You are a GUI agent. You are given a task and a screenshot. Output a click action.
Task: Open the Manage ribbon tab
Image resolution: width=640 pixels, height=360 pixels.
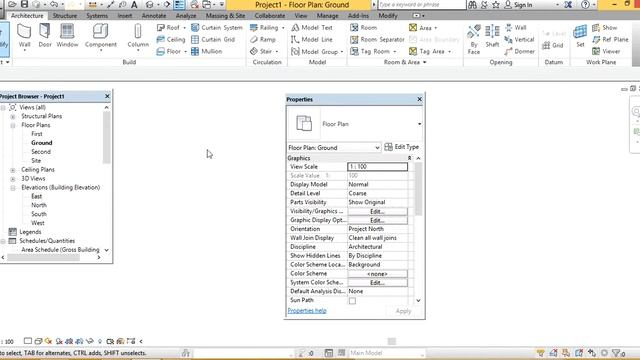pos(327,16)
